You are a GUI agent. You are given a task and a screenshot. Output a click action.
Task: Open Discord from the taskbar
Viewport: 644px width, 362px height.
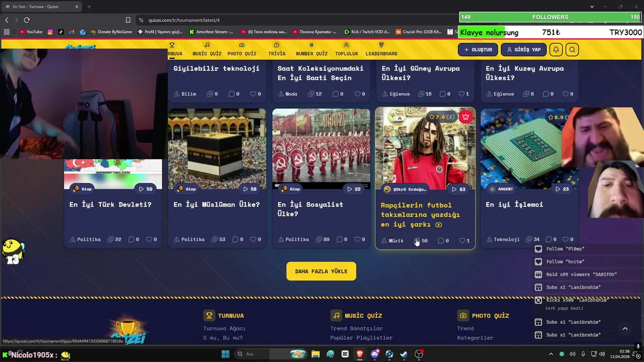pyautogui.click(x=374, y=354)
